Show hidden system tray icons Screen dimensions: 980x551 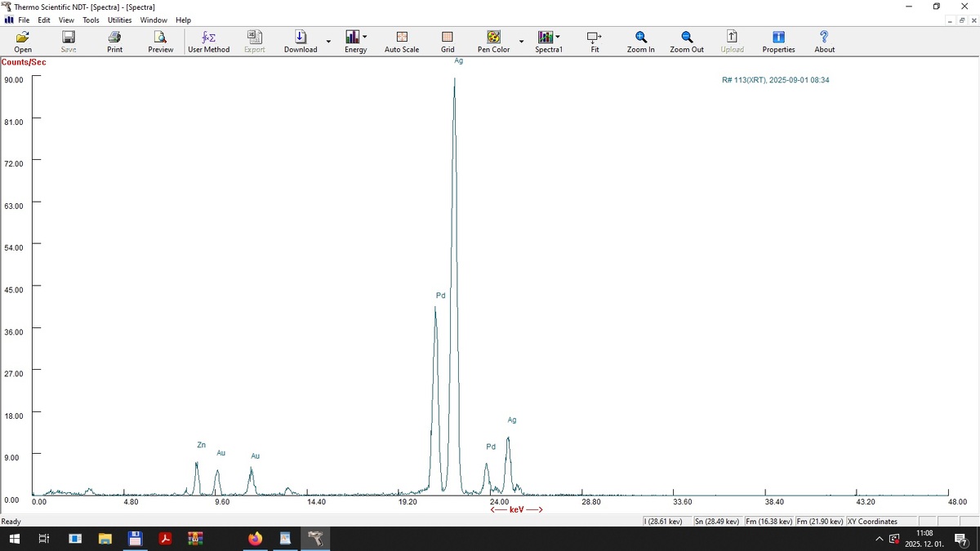click(x=879, y=539)
